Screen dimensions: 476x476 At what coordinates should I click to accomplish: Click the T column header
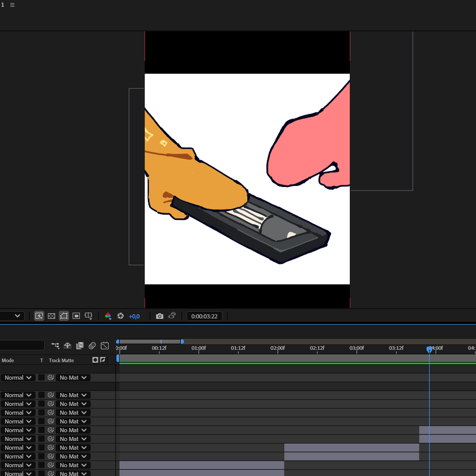point(42,360)
